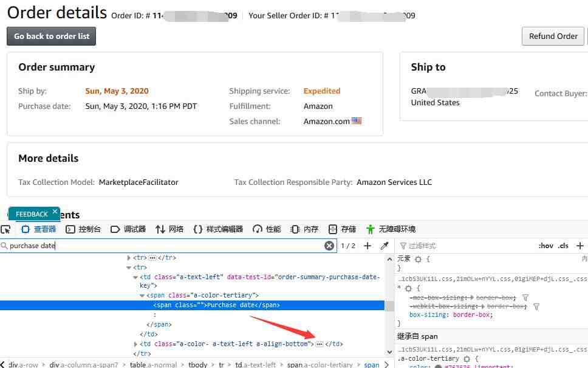588x368 pixels.
Task: Open the CSS file link above .a-color-tertiary
Action: [x=493, y=349]
